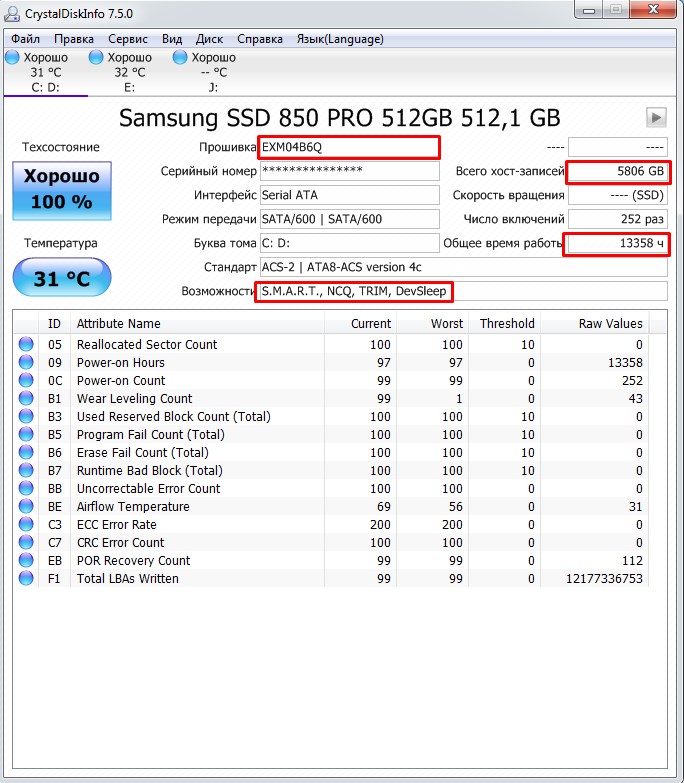Click the Serial ATA interface field
The height and width of the screenshot is (783, 684).
[x=349, y=195]
